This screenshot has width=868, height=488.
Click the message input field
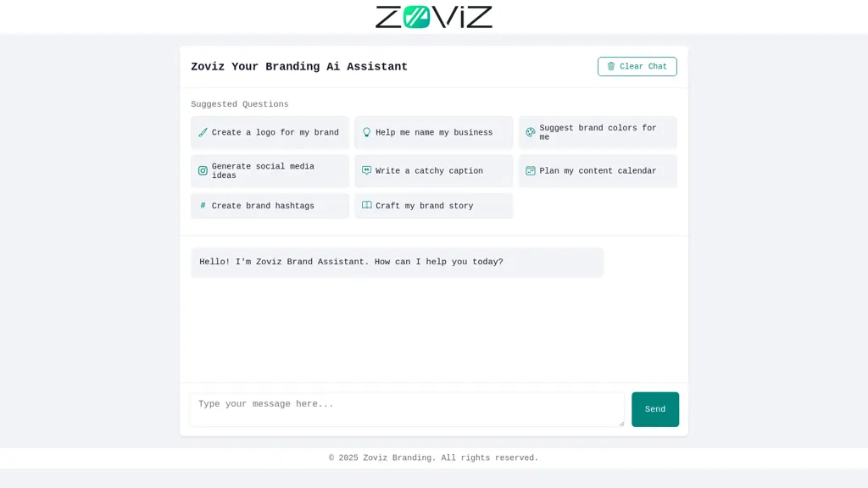(407, 408)
